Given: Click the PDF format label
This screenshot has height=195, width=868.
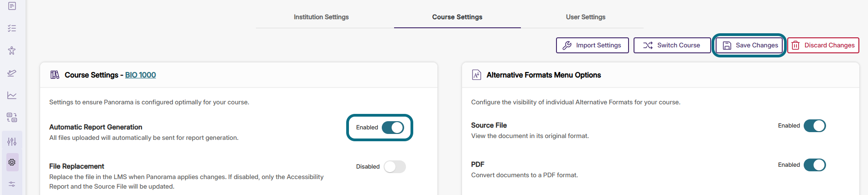Looking at the screenshot, I should (478, 164).
